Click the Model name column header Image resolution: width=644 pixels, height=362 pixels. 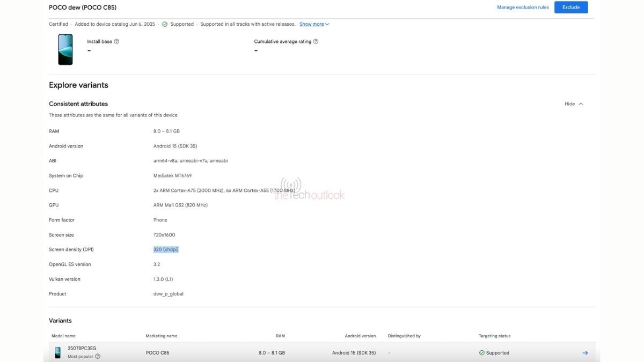63,336
